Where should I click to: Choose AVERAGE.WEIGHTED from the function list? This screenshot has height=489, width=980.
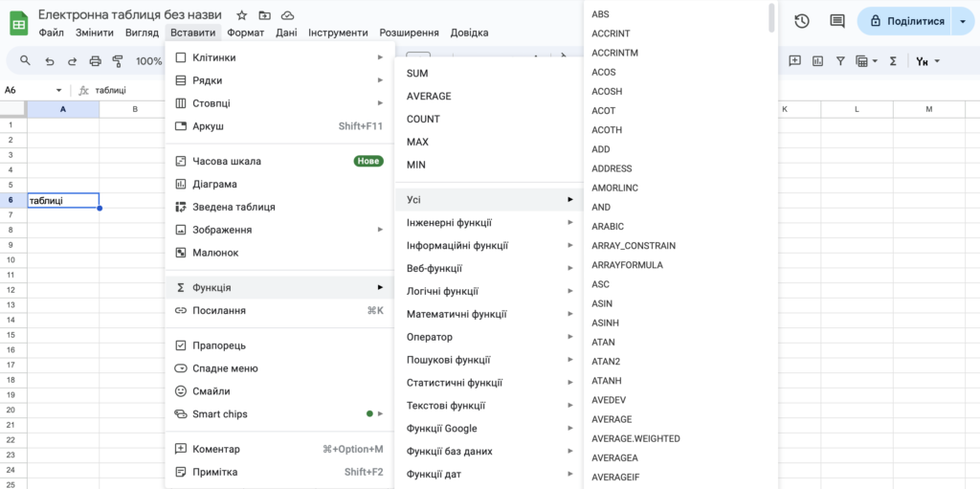[x=675, y=438]
